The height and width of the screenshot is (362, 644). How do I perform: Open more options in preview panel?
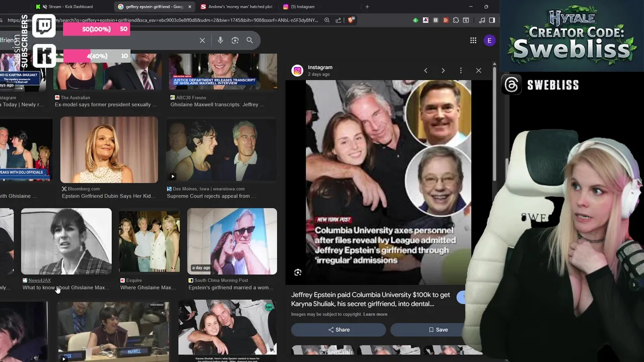[x=461, y=70]
